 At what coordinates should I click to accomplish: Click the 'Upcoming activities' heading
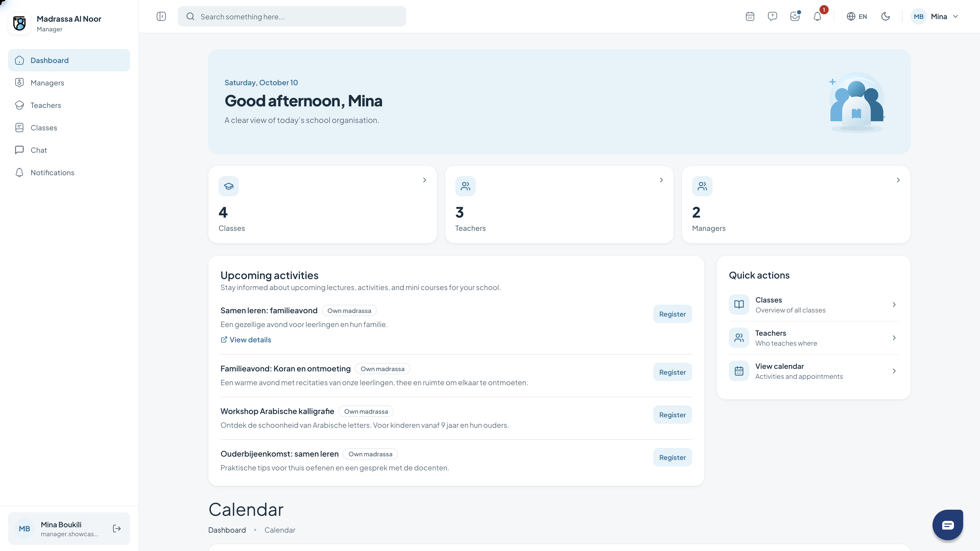click(x=269, y=275)
